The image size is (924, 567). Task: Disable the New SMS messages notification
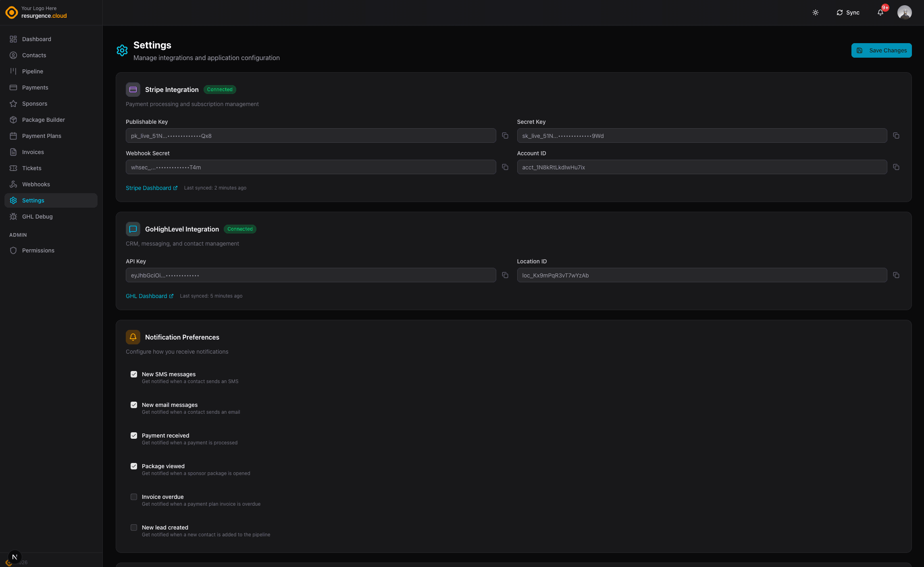(x=134, y=374)
